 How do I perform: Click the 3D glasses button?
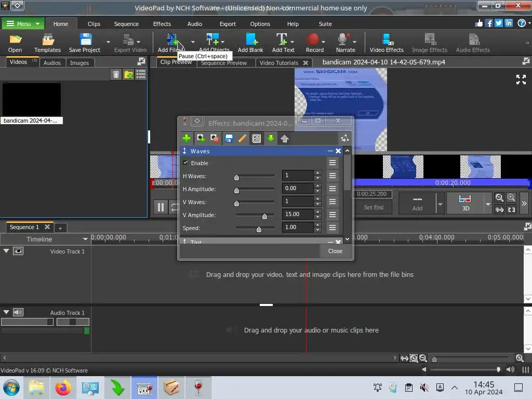point(465,203)
